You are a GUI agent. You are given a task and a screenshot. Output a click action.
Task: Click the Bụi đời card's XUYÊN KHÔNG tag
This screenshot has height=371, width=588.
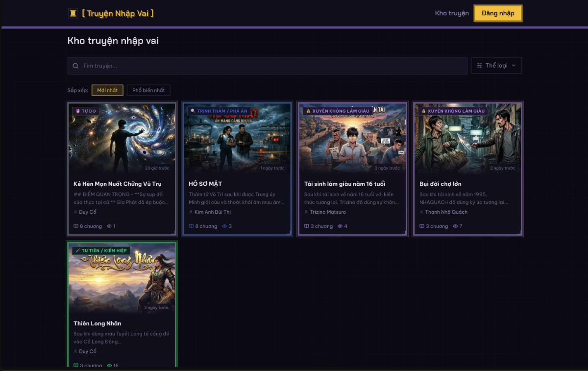[453, 111]
